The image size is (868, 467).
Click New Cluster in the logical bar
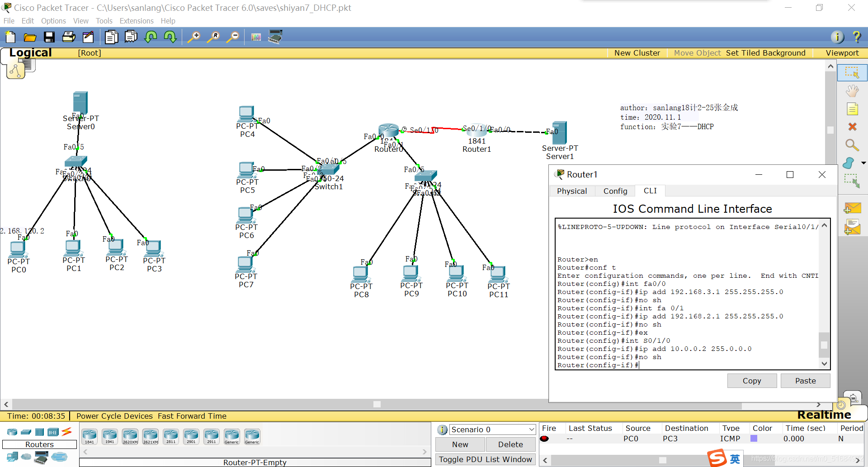pos(637,53)
